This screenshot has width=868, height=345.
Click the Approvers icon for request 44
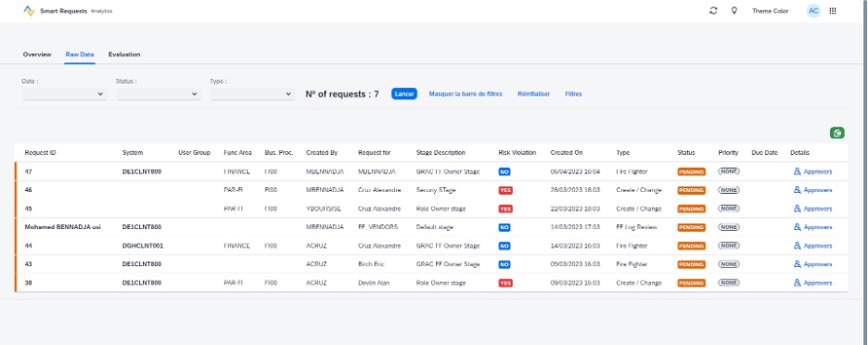tap(798, 246)
